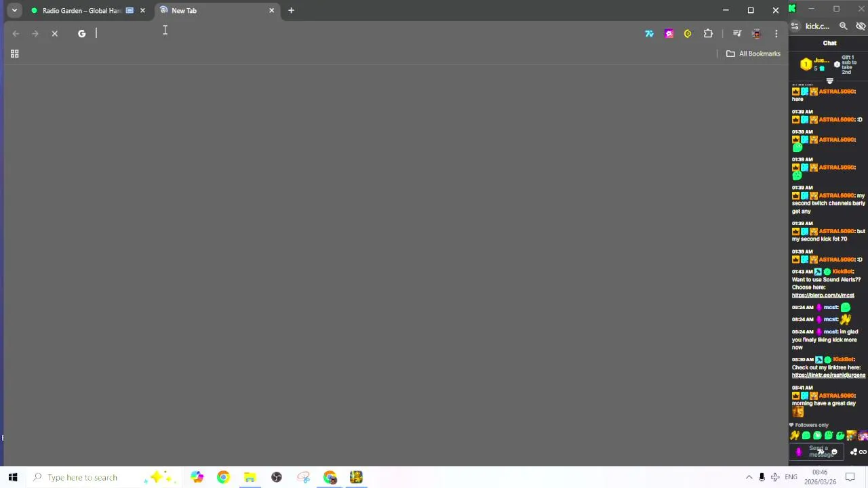Click the pink icon in the chat input box

798,452
